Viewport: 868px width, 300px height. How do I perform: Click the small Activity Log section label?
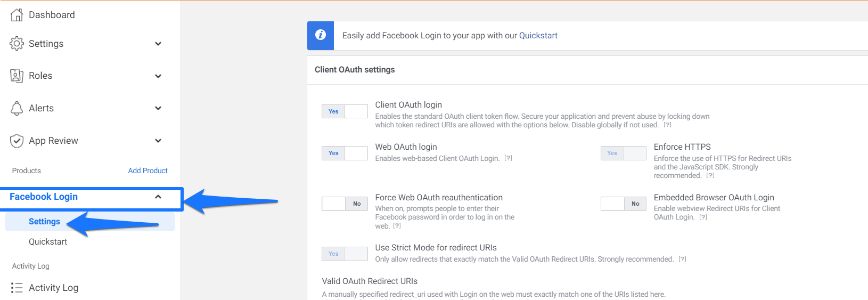pyautogui.click(x=31, y=266)
